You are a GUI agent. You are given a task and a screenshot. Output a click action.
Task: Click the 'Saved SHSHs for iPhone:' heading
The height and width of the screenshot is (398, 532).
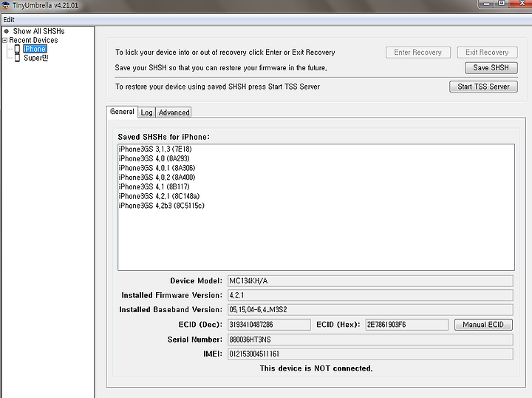(x=164, y=137)
